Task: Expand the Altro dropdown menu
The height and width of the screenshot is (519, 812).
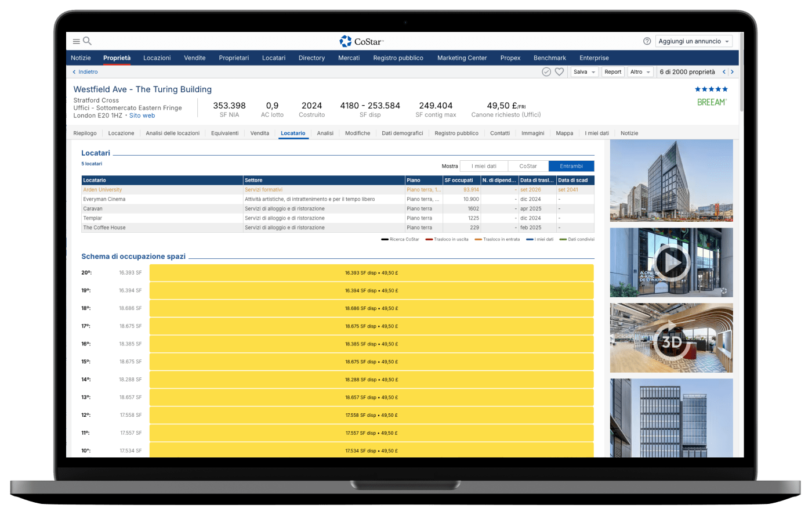Action: pyautogui.click(x=640, y=72)
